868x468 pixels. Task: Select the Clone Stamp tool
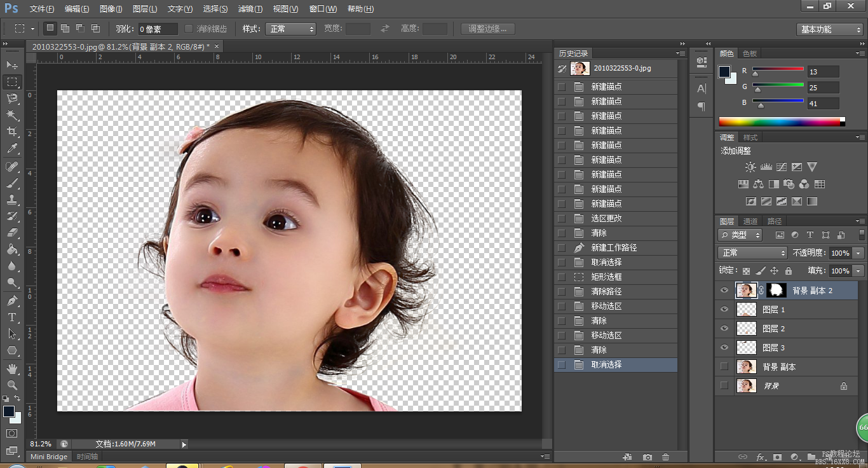12,200
